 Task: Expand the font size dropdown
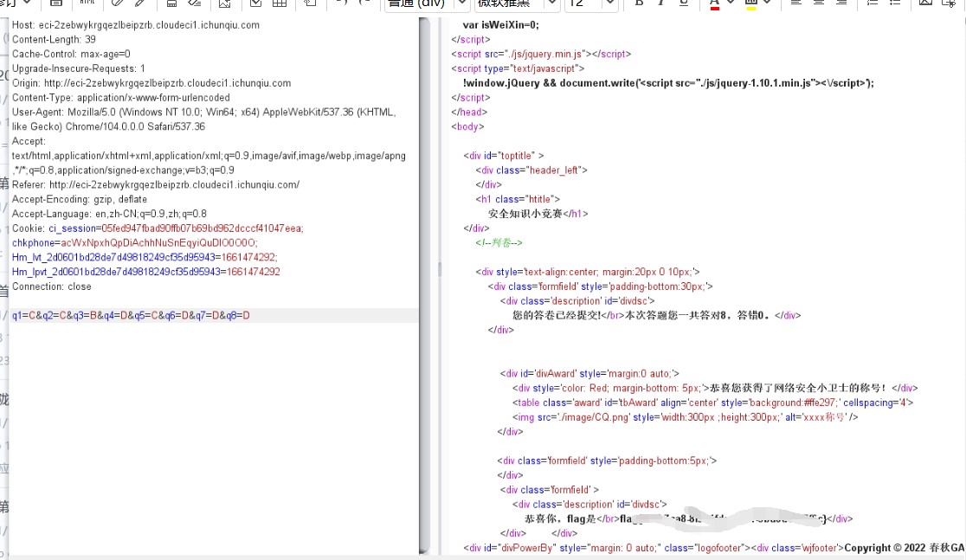(x=609, y=3)
